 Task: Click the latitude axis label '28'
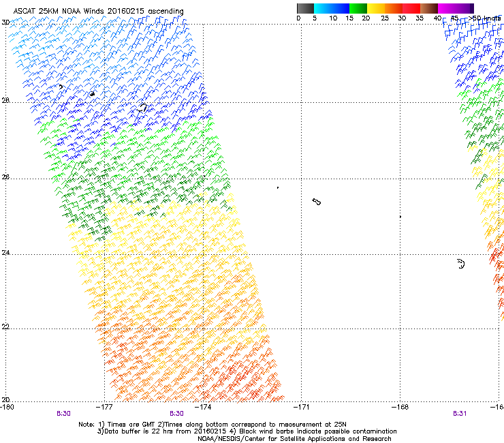pos(5,100)
